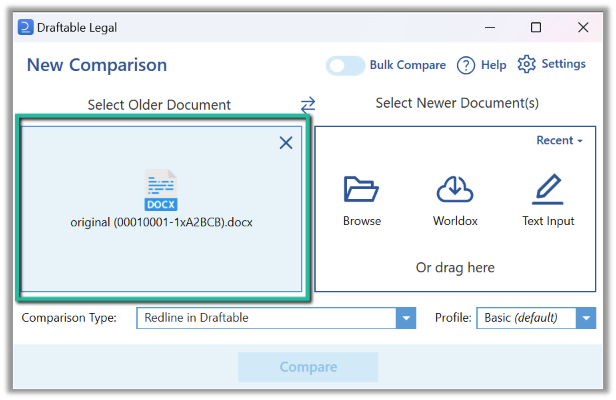The height and width of the screenshot is (400, 616).
Task: Maximize the Draftable Legal window
Action: tap(536, 28)
